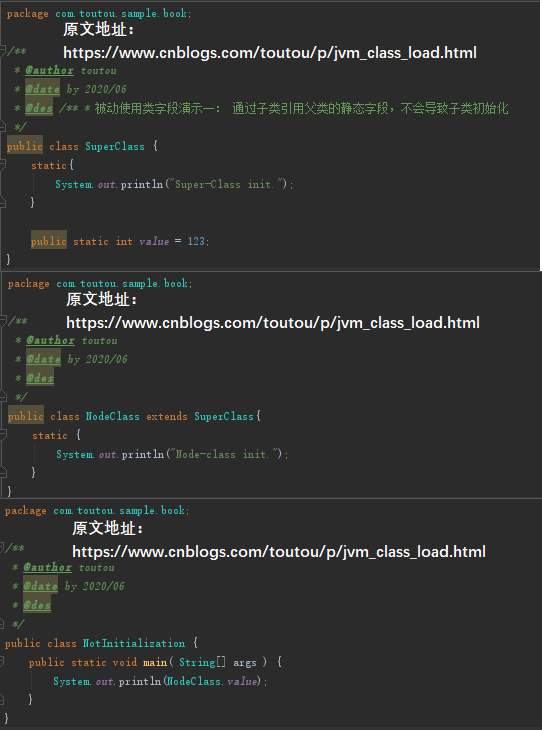Viewport: 542px width, 731px height.
Task: Click the @author tag in the NodeClass file
Action: [50, 340]
